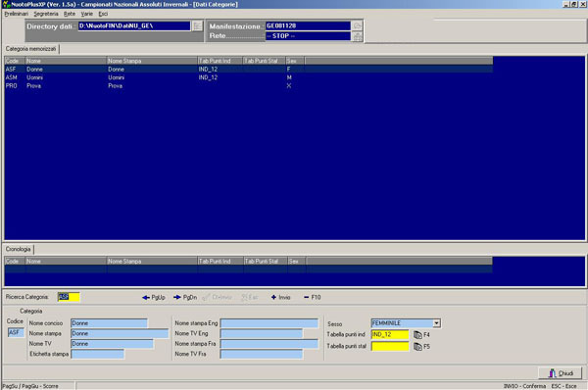Click the disabled Ctrl+Invio button
This screenshot has height=390, width=588.
coord(218,297)
